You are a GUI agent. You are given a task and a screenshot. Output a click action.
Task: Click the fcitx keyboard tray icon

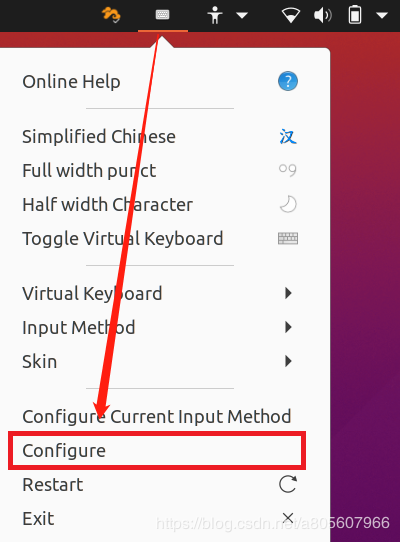coord(162,15)
